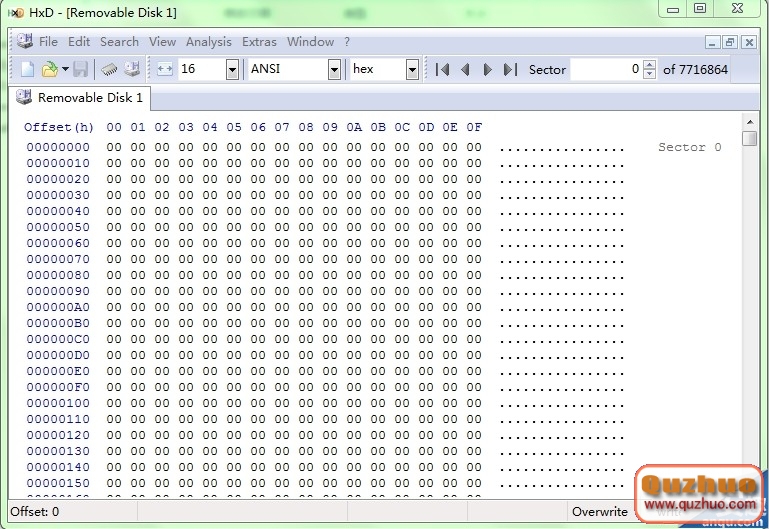The width and height of the screenshot is (769, 529).
Task: Click first hex byte at offset 00000000
Action: coord(114,147)
